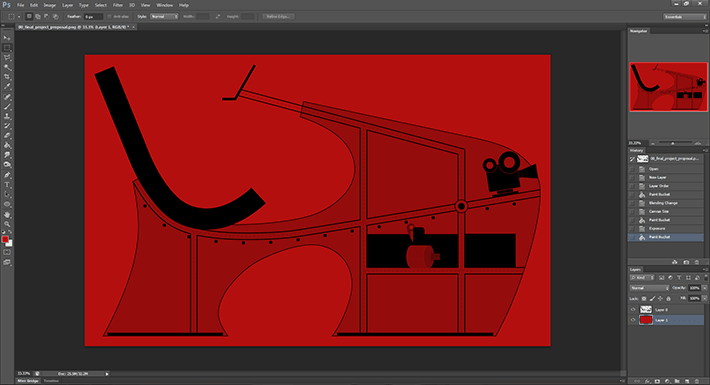Toggle lock image pixels
The image size is (710, 385).
652,298
